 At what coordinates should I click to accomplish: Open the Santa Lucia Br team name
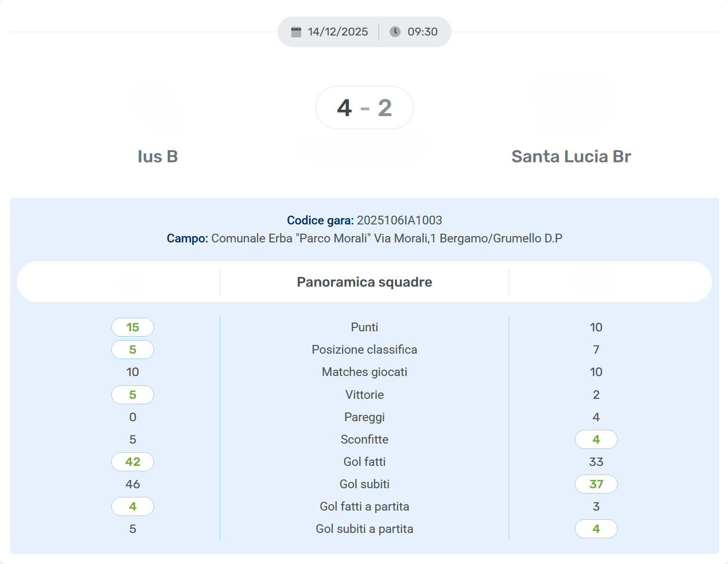[571, 157]
